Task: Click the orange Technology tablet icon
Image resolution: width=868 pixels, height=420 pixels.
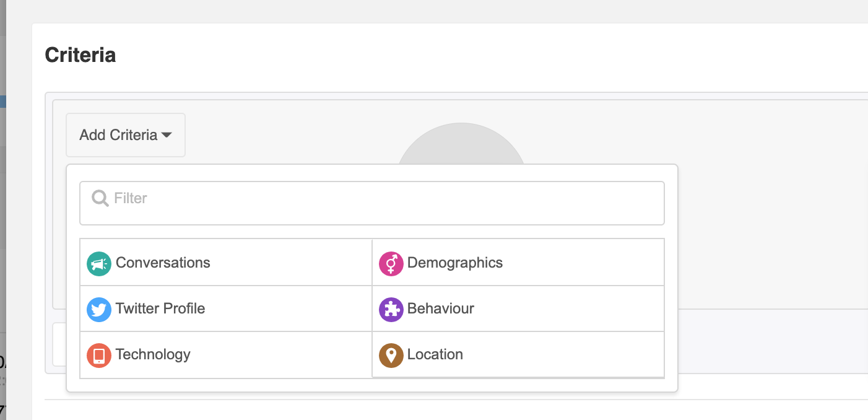Action: (x=99, y=356)
